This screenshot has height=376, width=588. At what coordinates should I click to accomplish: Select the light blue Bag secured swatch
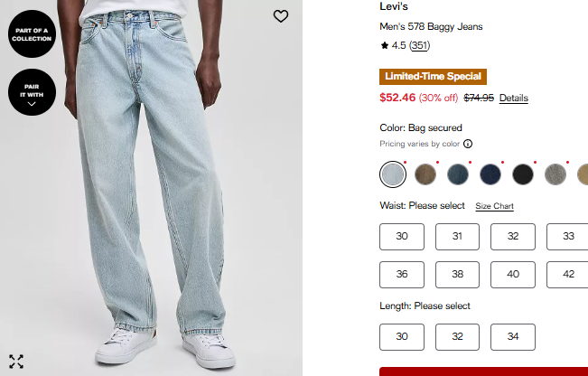tap(393, 174)
